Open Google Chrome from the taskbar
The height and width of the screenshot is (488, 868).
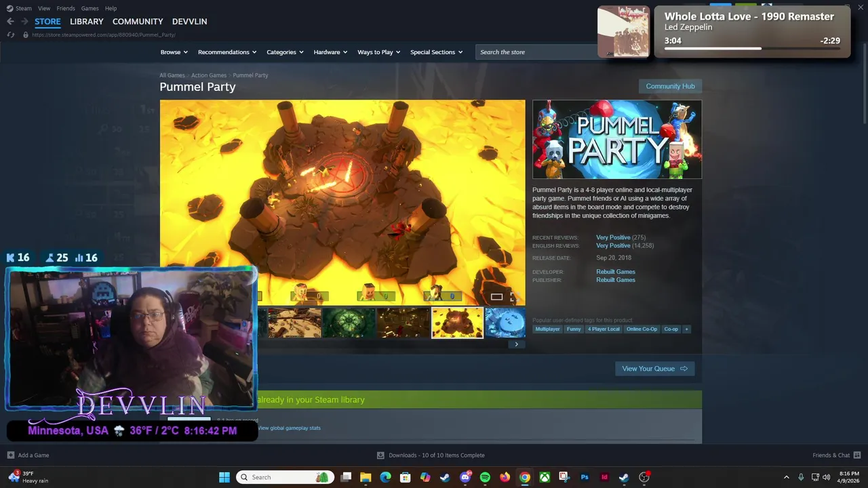point(524,477)
